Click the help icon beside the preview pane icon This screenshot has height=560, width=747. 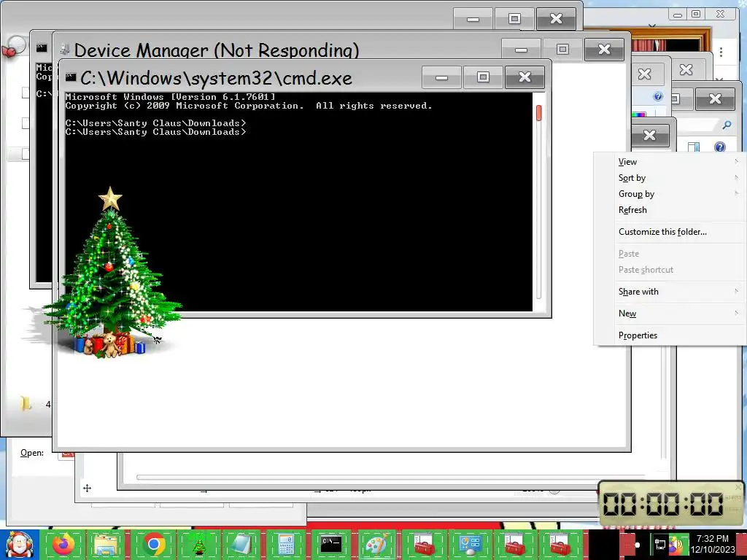(x=720, y=147)
